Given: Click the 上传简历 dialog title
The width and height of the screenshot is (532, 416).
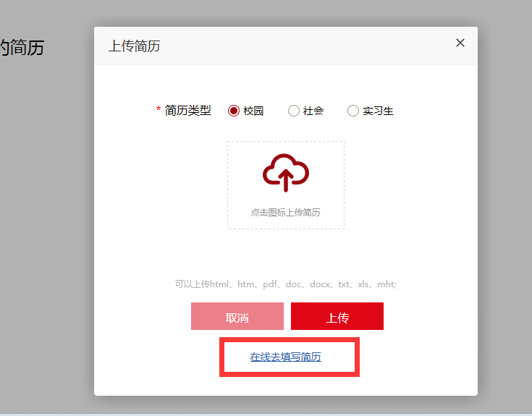Looking at the screenshot, I should 134,46.
